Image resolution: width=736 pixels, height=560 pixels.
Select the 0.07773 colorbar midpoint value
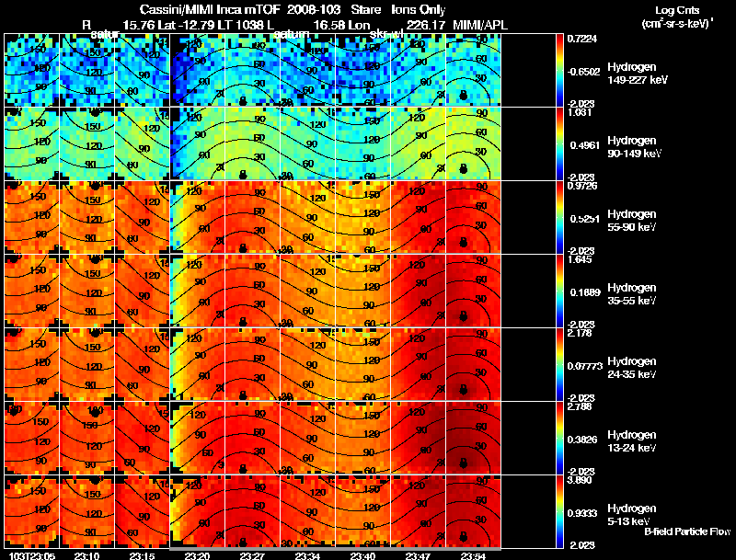click(585, 366)
